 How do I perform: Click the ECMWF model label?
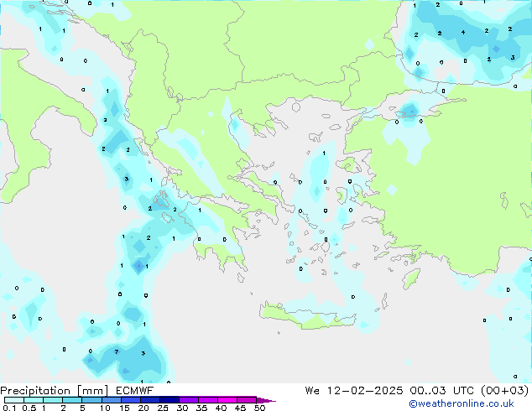[x=135, y=391]
